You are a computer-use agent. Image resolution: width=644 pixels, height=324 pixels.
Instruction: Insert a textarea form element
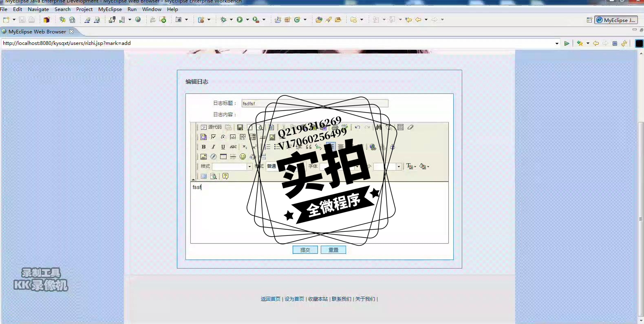243,137
